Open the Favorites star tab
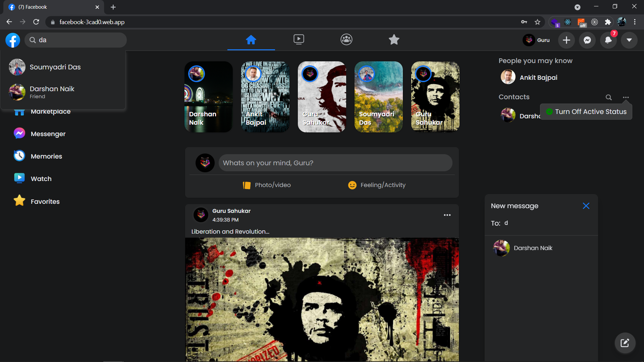Viewport: 644px width, 362px height. click(x=394, y=40)
